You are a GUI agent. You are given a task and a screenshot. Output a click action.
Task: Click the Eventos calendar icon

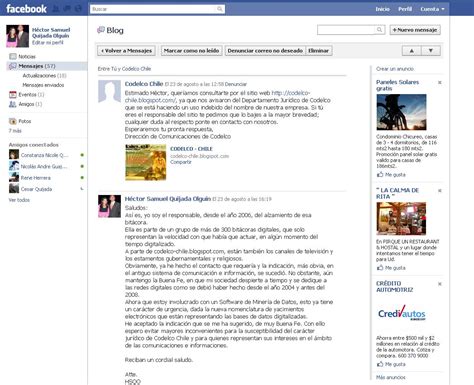coord(13,95)
